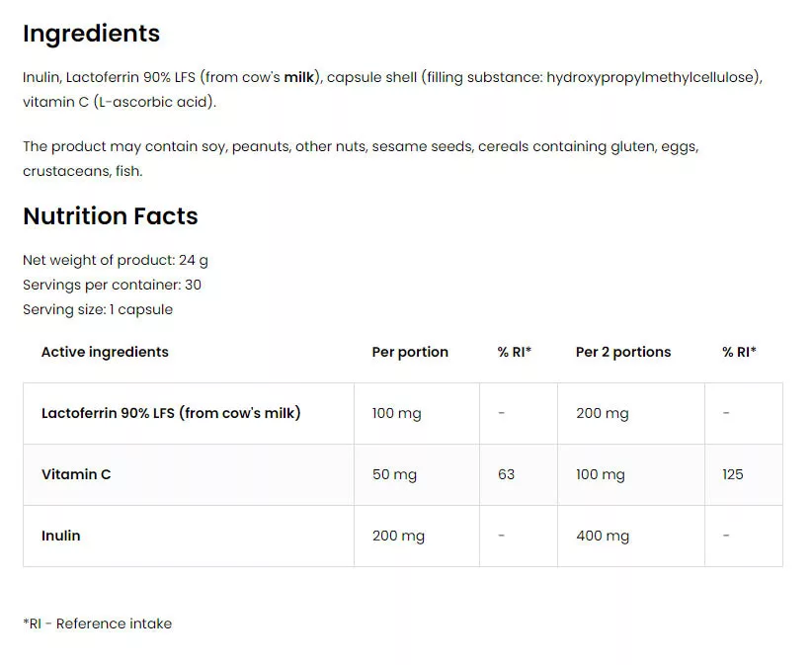
Task: Click the Vitamin C %RI value 63
Action: tap(507, 475)
